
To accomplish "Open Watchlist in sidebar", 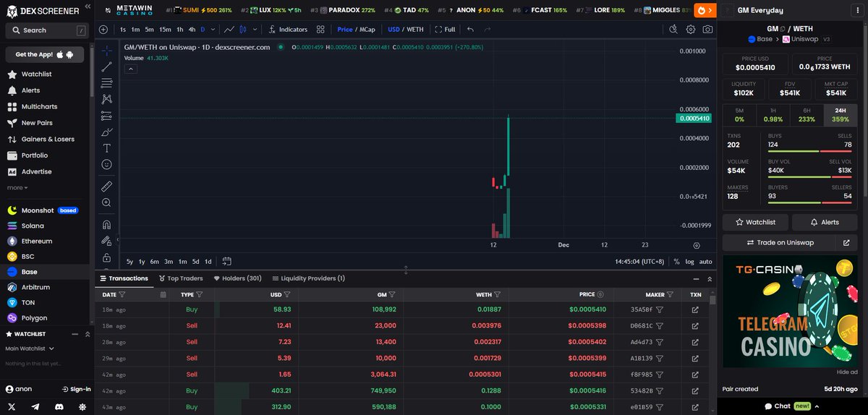I will (36, 74).
